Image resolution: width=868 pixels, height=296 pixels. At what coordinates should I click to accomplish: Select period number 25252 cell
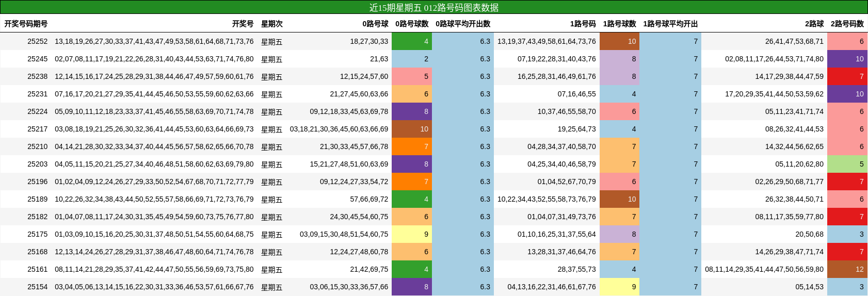click(x=37, y=41)
